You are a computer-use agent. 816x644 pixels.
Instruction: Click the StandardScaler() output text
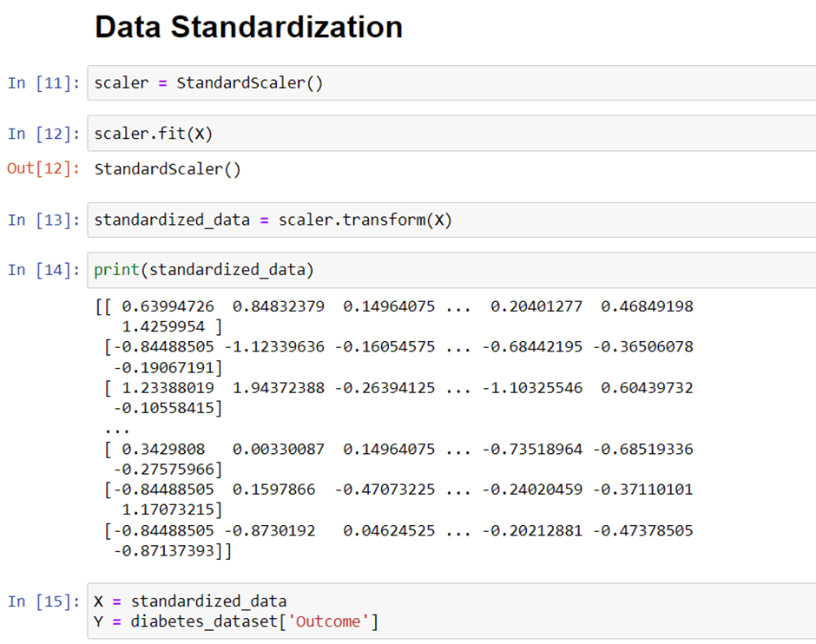click(168, 169)
